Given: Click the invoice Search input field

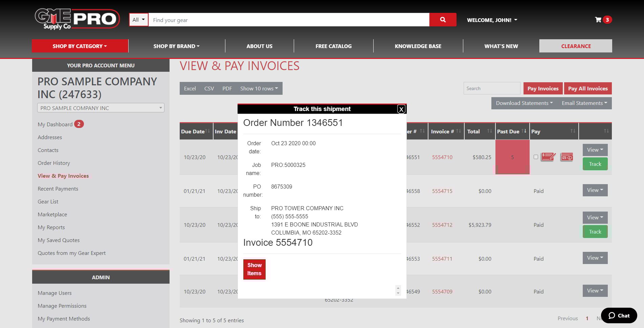Looking at the screenshot, I should pyautogui.click(x=491, y=89).
